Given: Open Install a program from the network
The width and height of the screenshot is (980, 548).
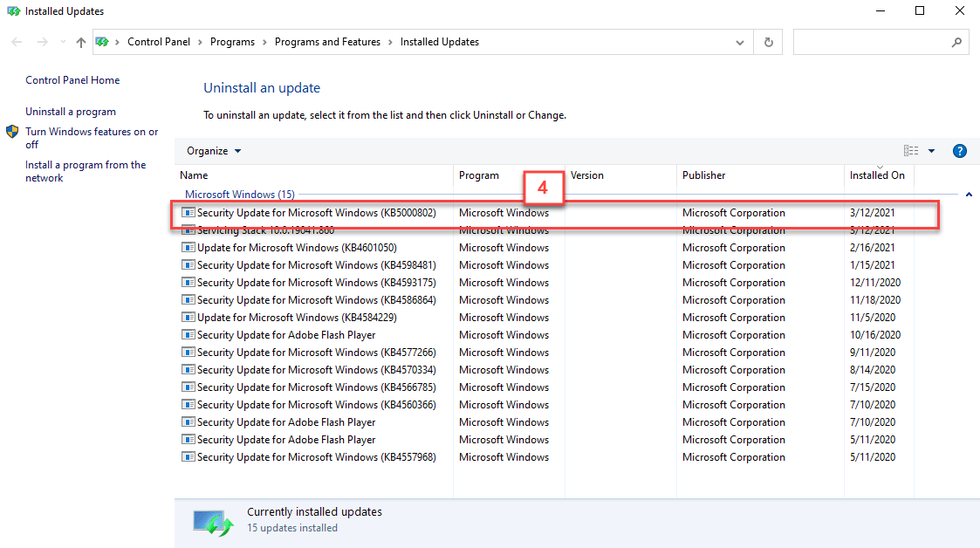Looking at the screenshot, I should click(x=86, y=171).
